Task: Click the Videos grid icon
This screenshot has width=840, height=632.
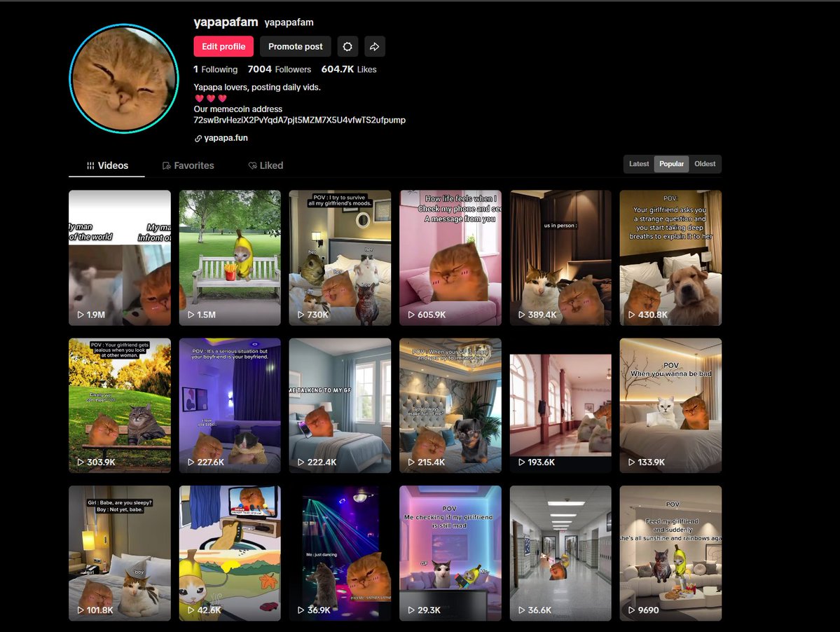Action: [x=90, y=165]
